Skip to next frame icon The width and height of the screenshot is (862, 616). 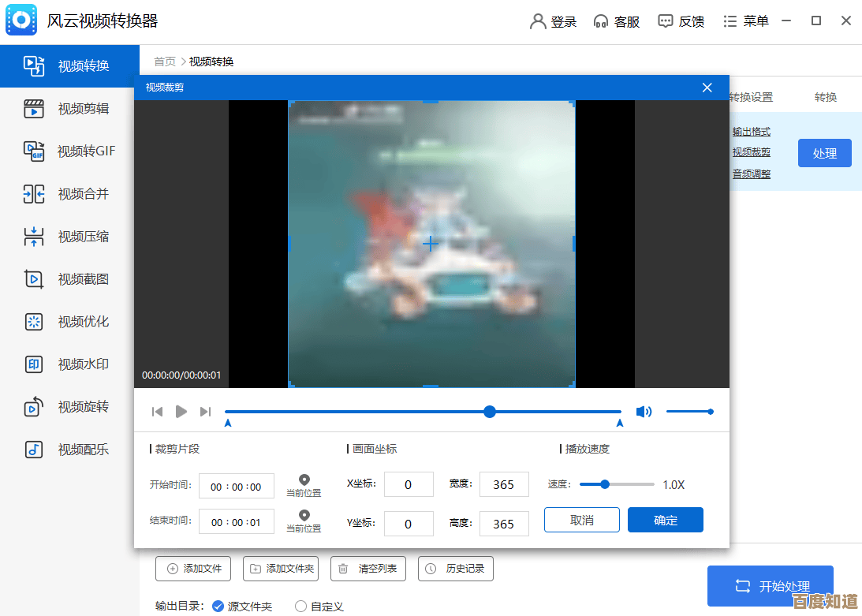[205, 411]
